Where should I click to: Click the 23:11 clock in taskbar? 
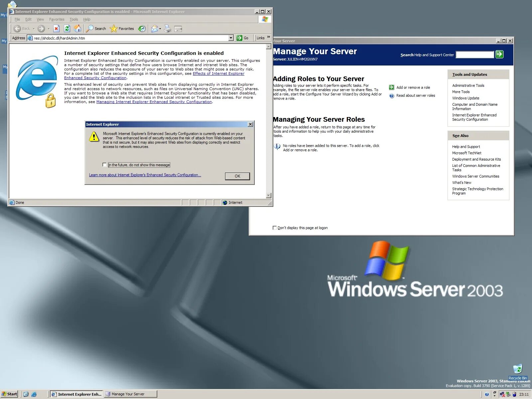[x=524, y=394]
